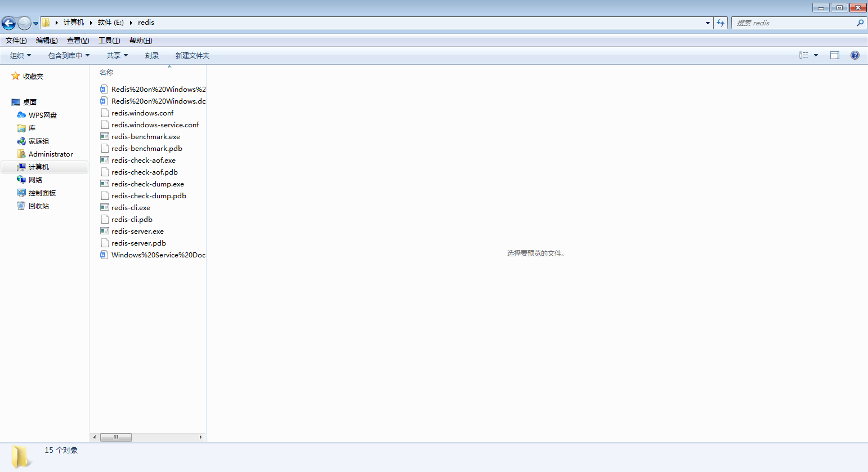The width and height of the screenshot is (868, 472).
Task: Click the file list scroll-left arrow
Action: click(95, 437)
